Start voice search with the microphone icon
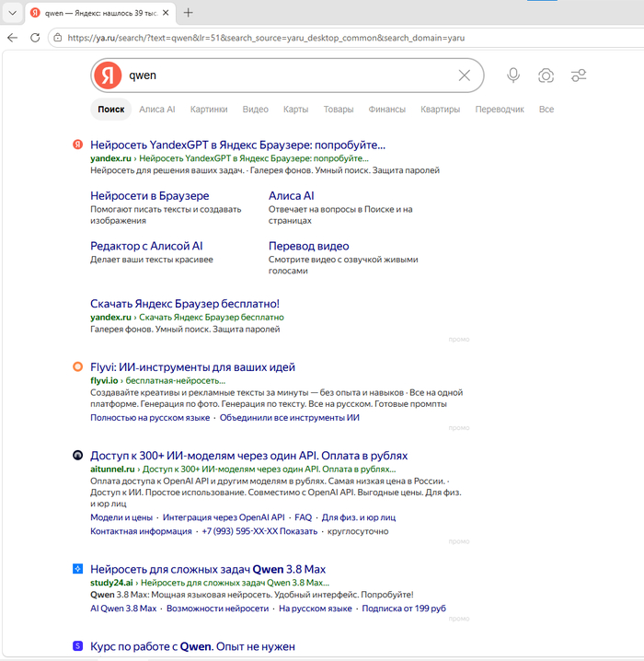 pyautogui.click(x=513, y=75)
